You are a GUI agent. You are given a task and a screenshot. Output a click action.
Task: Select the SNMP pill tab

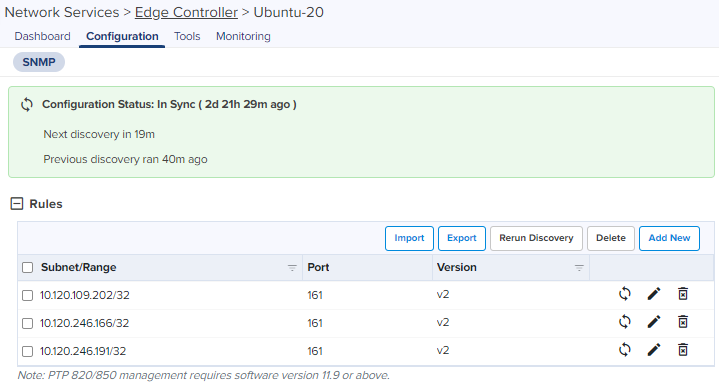coord(39,62)
